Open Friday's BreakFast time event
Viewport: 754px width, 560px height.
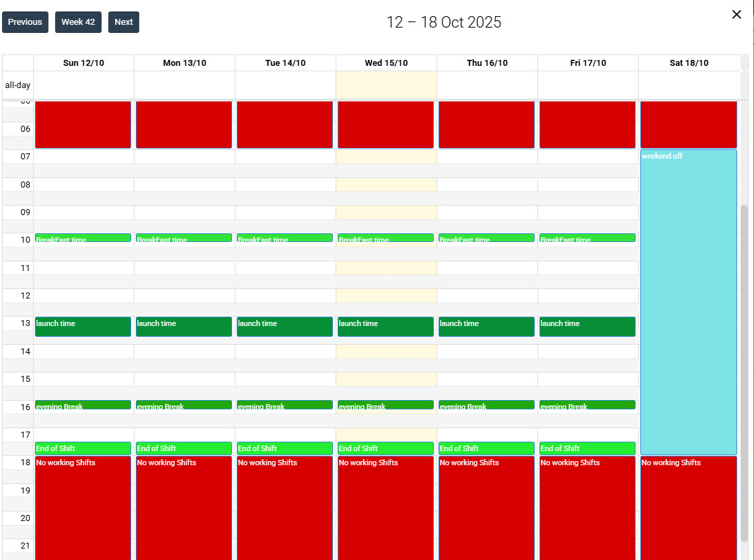point(587,238)
